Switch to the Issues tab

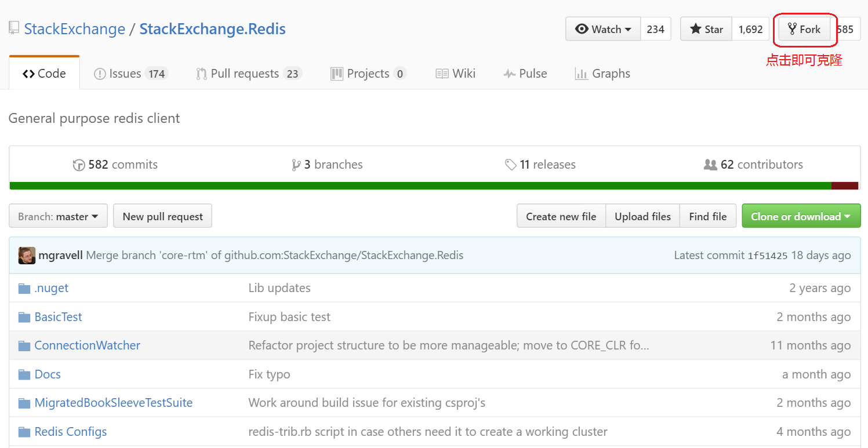[130, 74]
